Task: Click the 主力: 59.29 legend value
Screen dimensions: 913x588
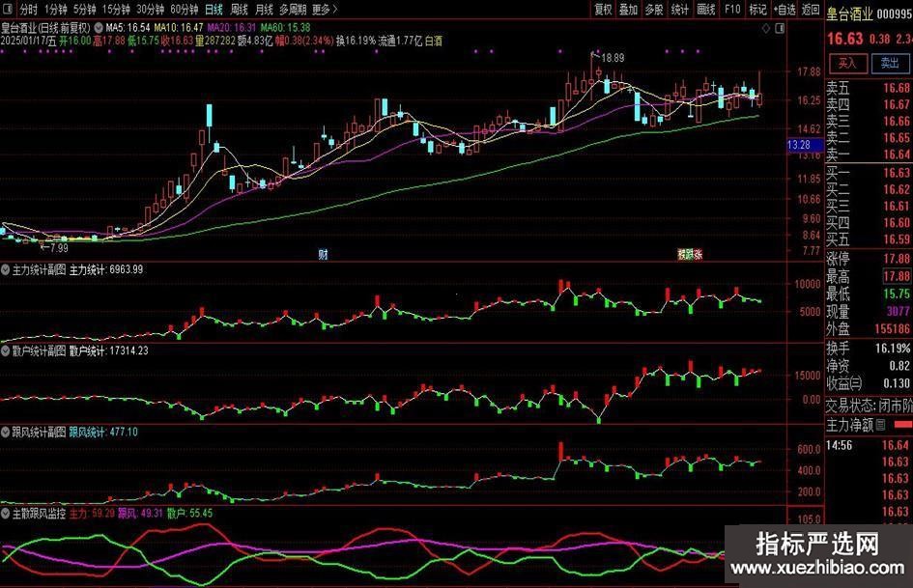Action: tap(92, 514)
